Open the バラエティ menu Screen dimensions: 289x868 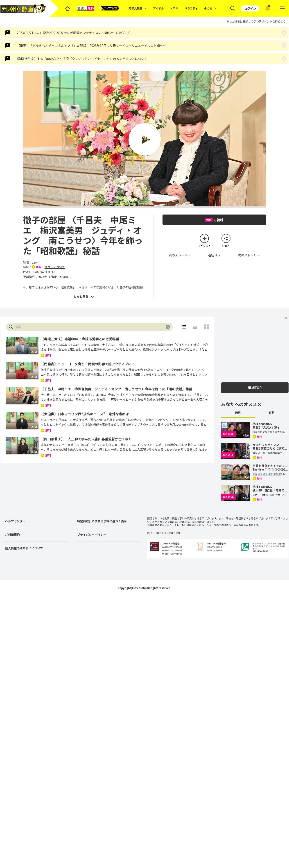[x=191, y=8]
